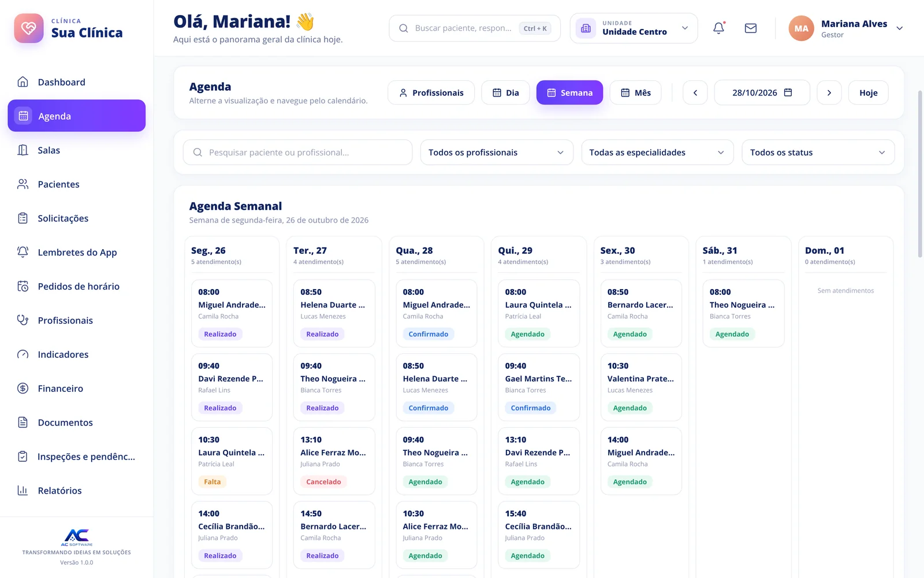Go to previous week arrow
924x578 pixels.
tap(695, 92)
